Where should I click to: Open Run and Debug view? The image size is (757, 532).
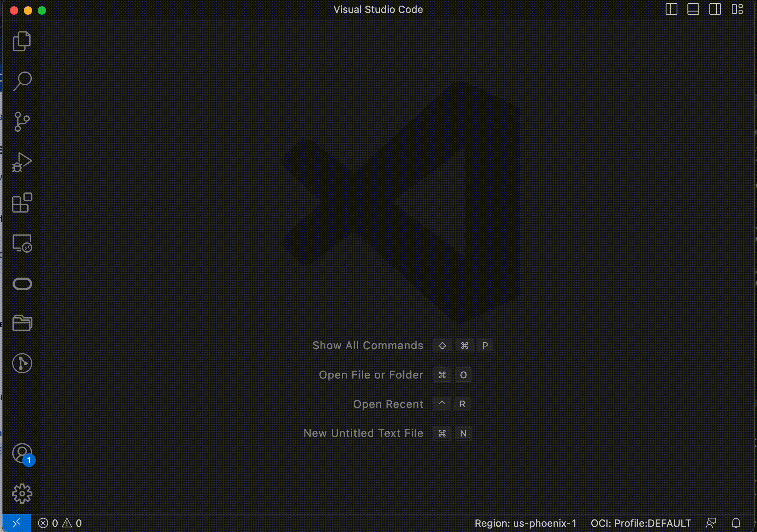[x=22, y=162]
